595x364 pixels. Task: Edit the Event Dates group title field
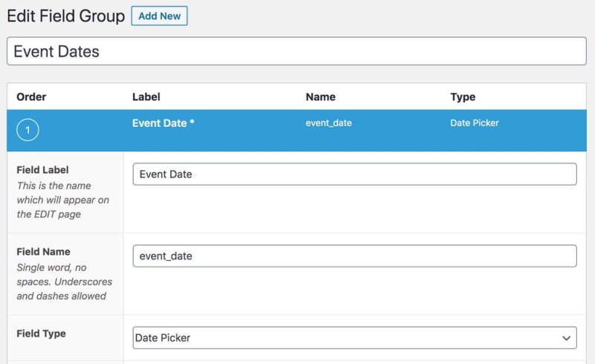click(297, 51)
